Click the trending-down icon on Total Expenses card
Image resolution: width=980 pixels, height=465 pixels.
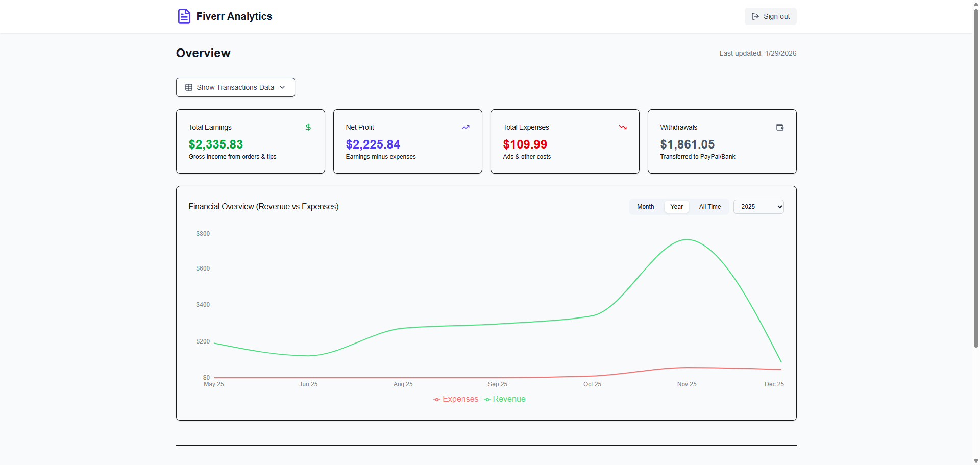[x=622, y=127]
